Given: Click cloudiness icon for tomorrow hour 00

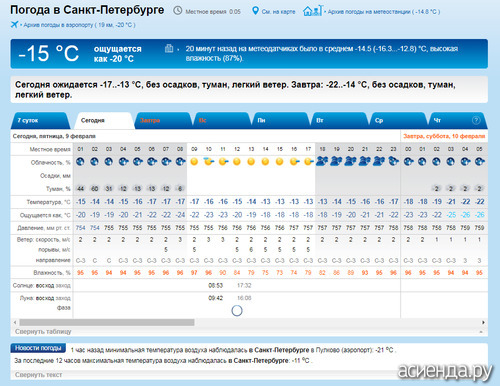Looking at the screenshot, I should pyautogui.click(x=408, y=162).
